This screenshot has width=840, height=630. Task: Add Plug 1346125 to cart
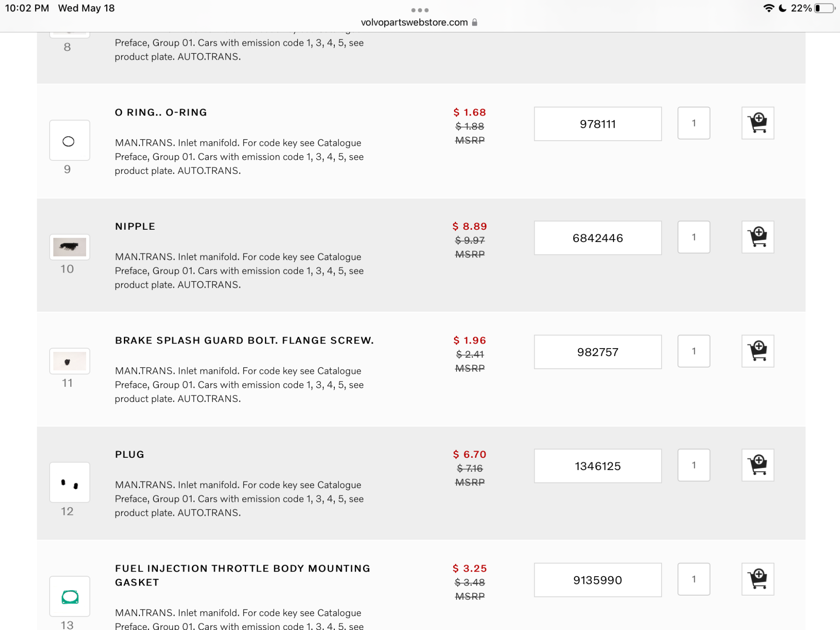tap(757, 465)
